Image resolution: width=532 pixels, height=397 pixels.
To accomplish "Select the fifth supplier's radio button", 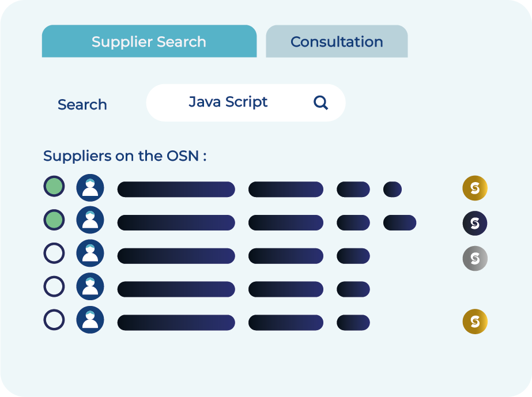I will point(54,320).
